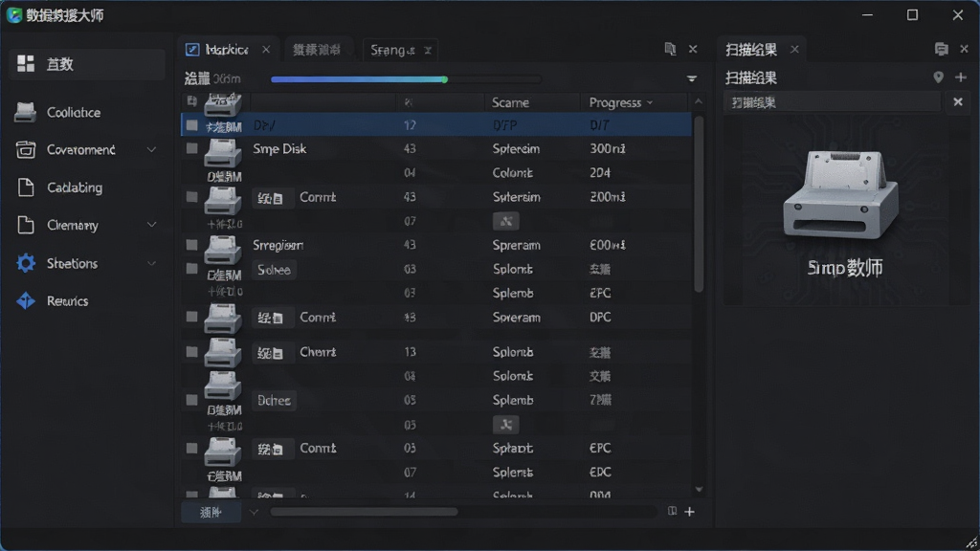Screen dimensions: 980x551
Task: Open Sbetions via its gear icon
Action: (26, 263)
